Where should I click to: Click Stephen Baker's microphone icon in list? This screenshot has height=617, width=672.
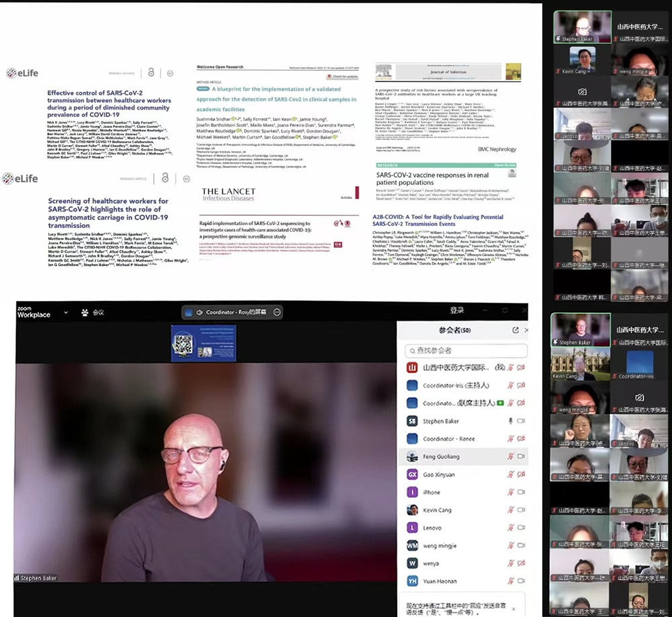click(x=510, y=421)
